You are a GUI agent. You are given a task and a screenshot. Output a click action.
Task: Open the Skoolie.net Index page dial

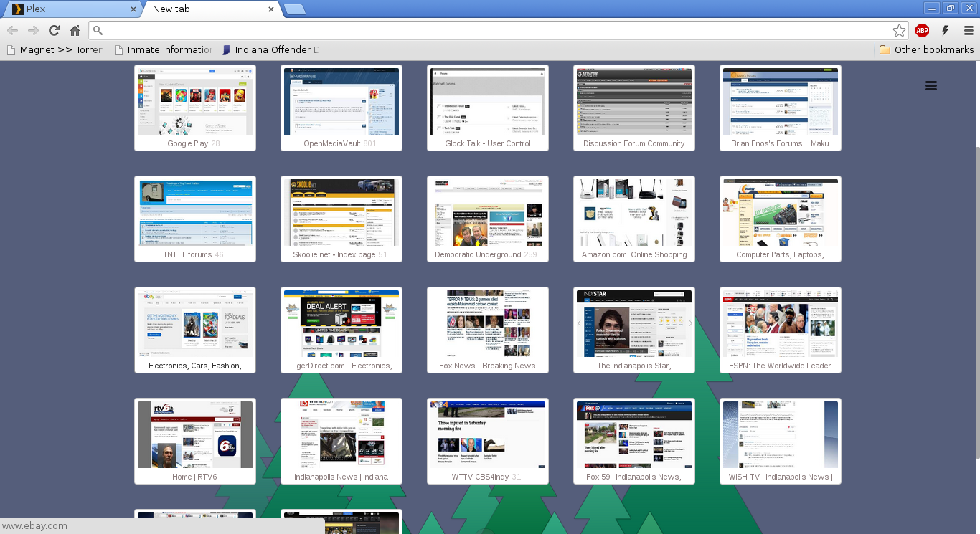coord(341,219)
